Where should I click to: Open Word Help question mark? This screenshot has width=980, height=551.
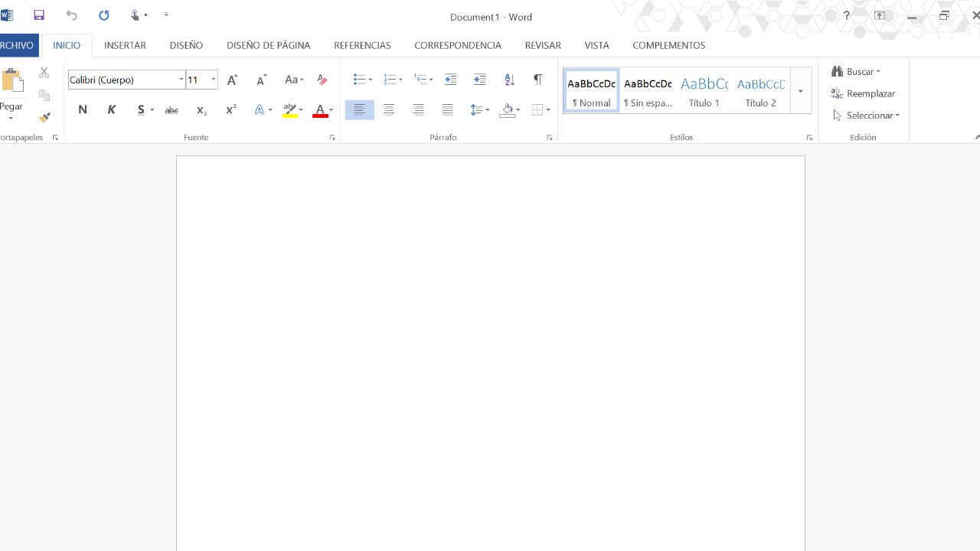coord(846,15)
